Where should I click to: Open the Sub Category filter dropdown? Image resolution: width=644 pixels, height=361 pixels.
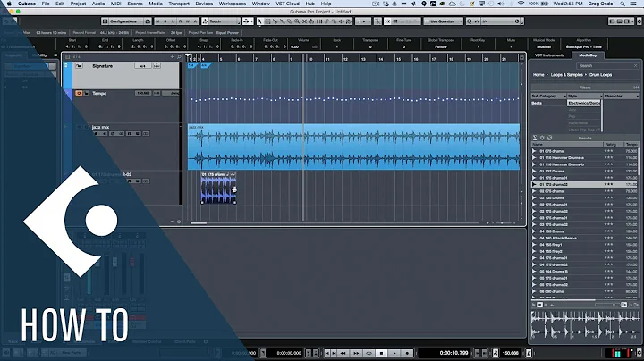point(548,96)
